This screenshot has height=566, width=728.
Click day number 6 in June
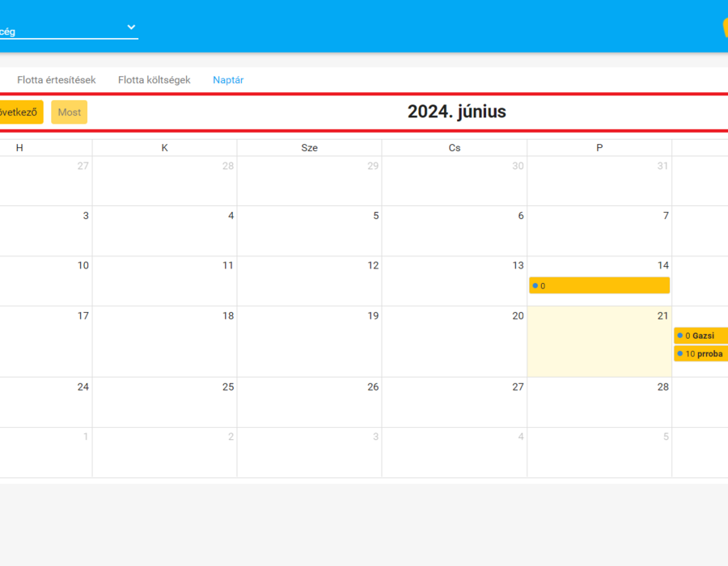(x=521, y=216)
